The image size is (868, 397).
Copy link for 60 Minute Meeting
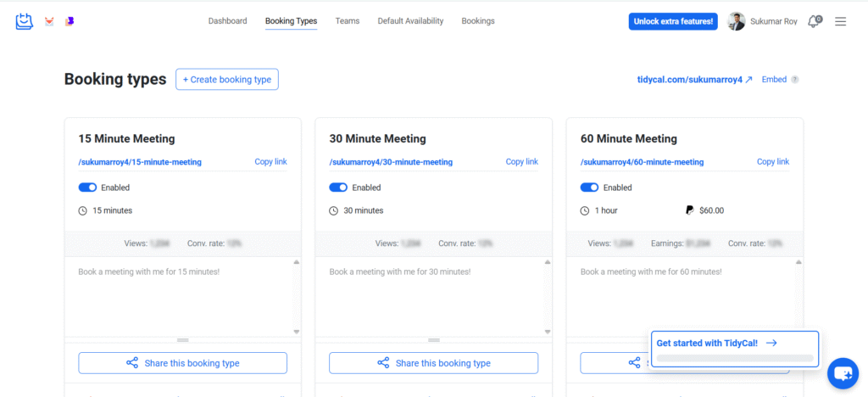click(x=772, y=162)
